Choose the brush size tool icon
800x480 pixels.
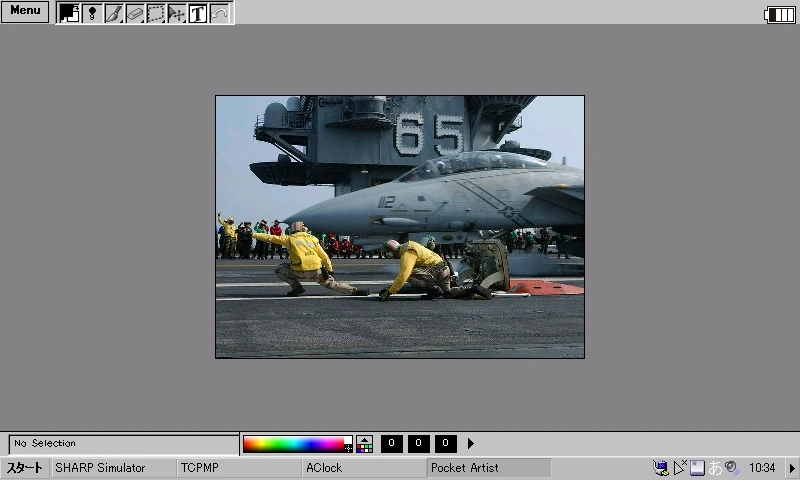pyautogui.click(x=92, y=13)
